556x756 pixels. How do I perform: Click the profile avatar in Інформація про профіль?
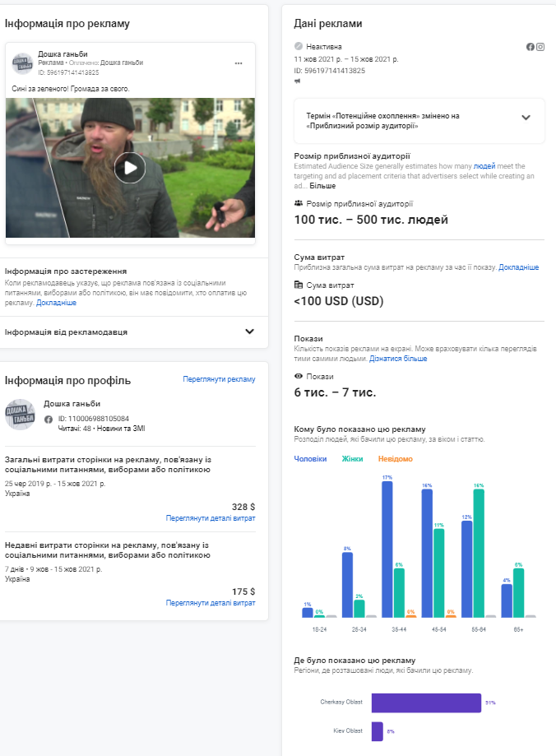[x=20, y=415]
